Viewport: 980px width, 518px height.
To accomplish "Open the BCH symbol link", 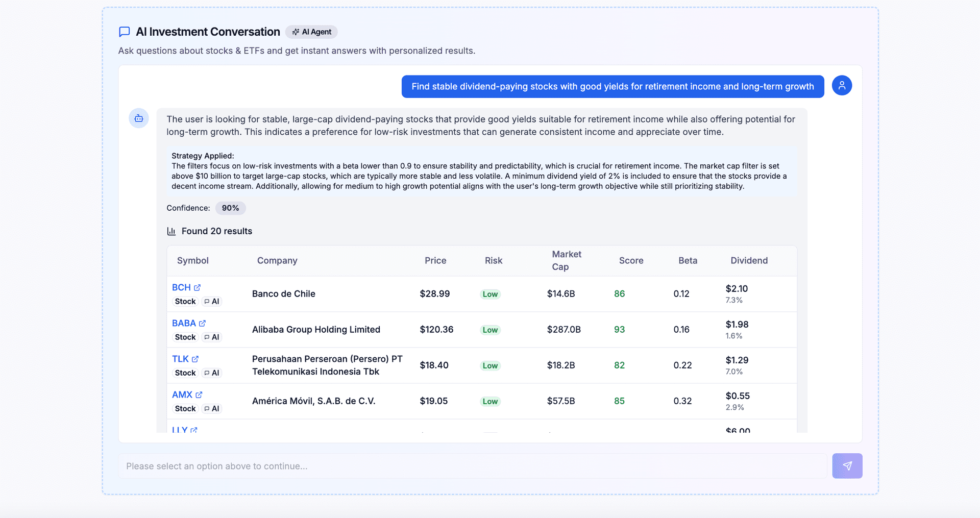I will pos(181,288).
